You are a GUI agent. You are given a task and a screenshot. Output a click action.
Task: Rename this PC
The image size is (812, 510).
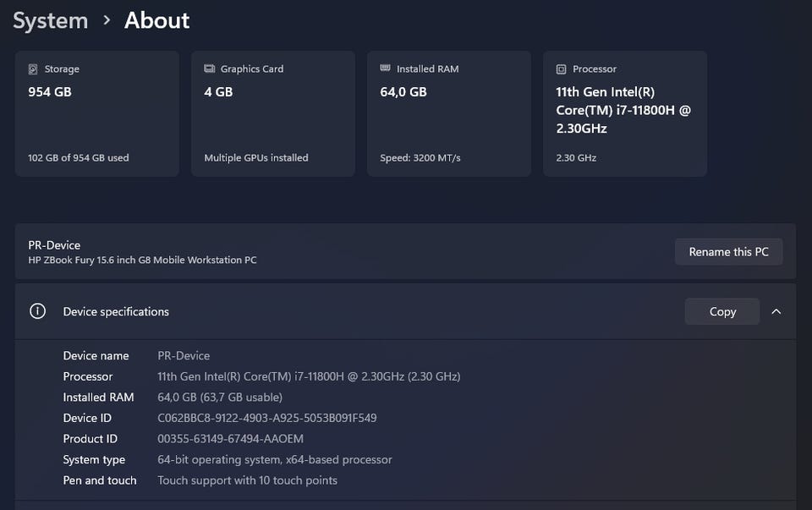[728, 252]
